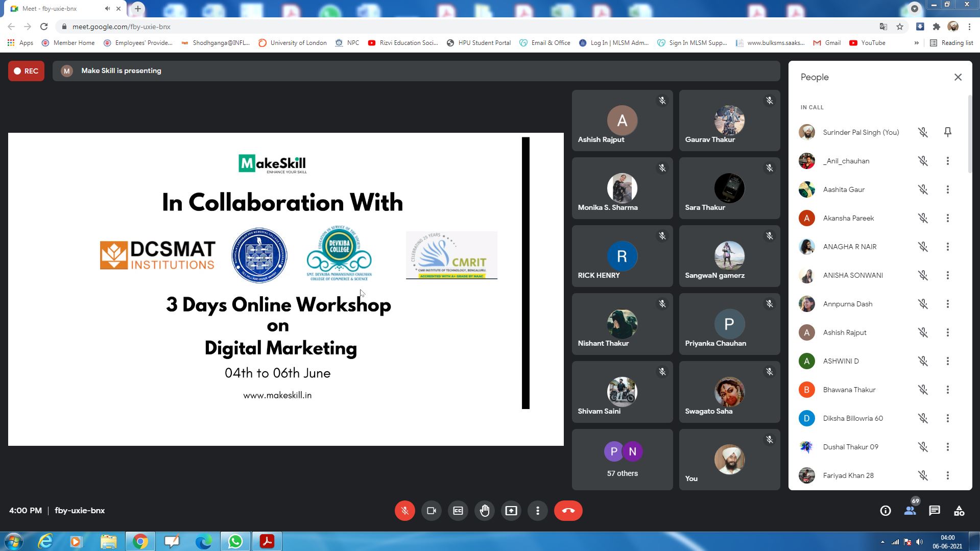This screenshot has width=980, height=551.
Task: Leave the call with red hang-up button
Action: [568, 511]
